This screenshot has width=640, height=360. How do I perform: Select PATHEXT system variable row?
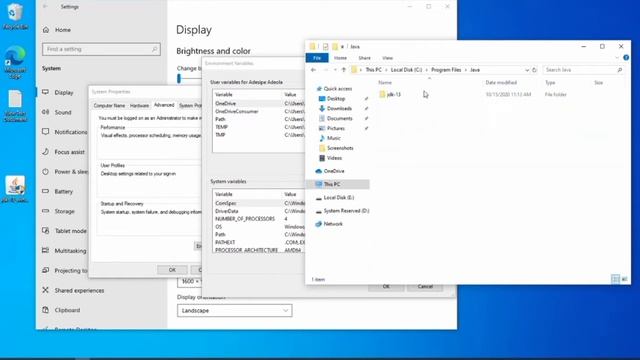coord(259,242)
